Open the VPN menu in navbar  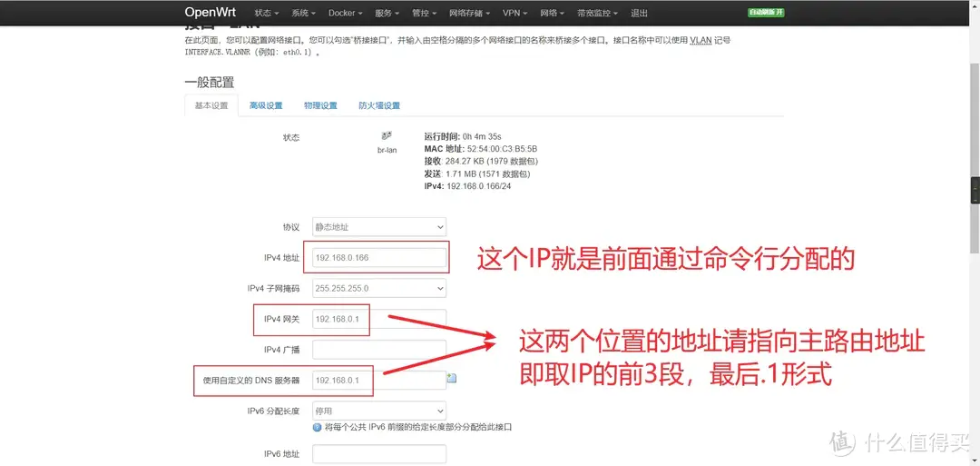click(x=515, y=13)
